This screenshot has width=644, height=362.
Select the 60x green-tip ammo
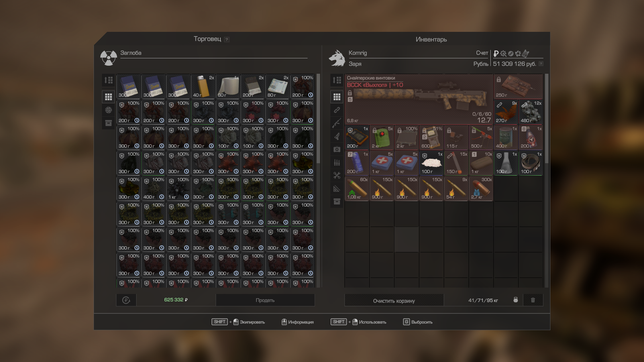point(357,188)
